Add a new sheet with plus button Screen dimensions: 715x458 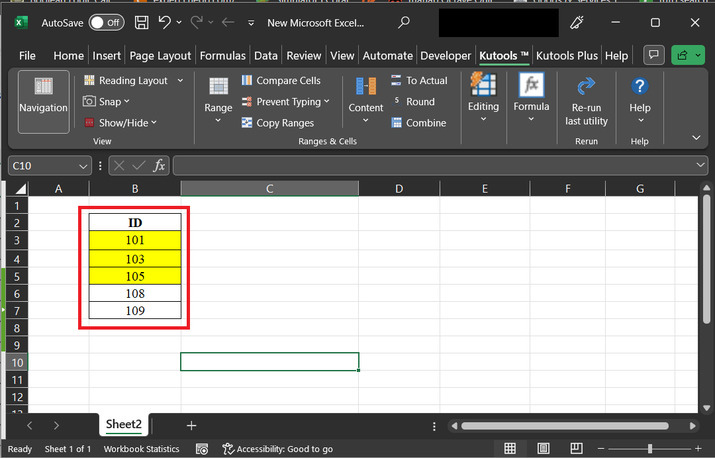(x=191, y=425)
